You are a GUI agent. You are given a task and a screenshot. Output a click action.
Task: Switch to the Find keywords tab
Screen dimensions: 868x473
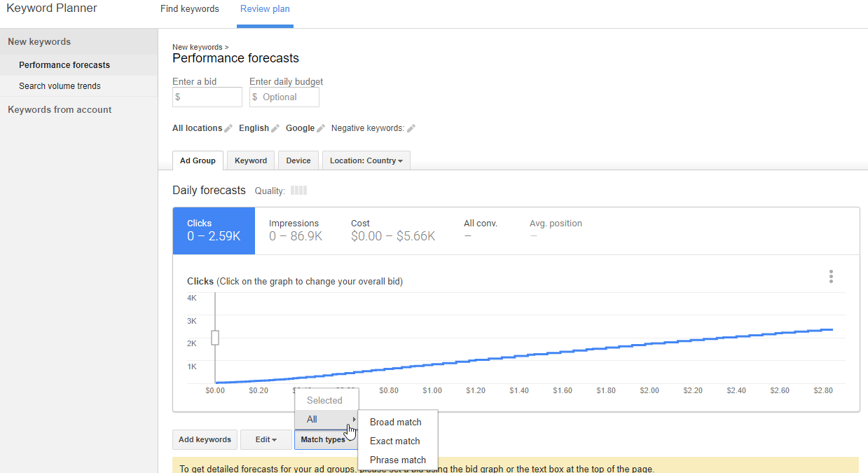[x=189, y=9]
